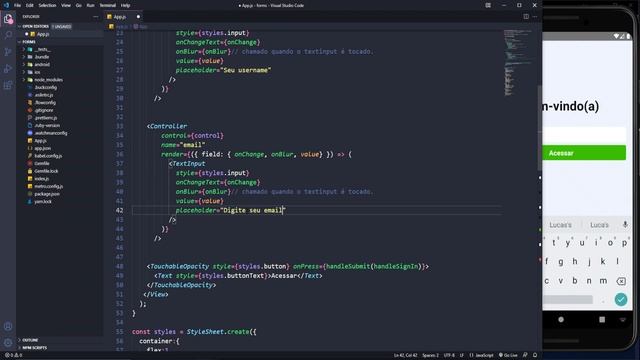Open package.json in the file tree
The height and width of the screenshot is (360, 640).
pyautogui.click(x=47, y=194)
